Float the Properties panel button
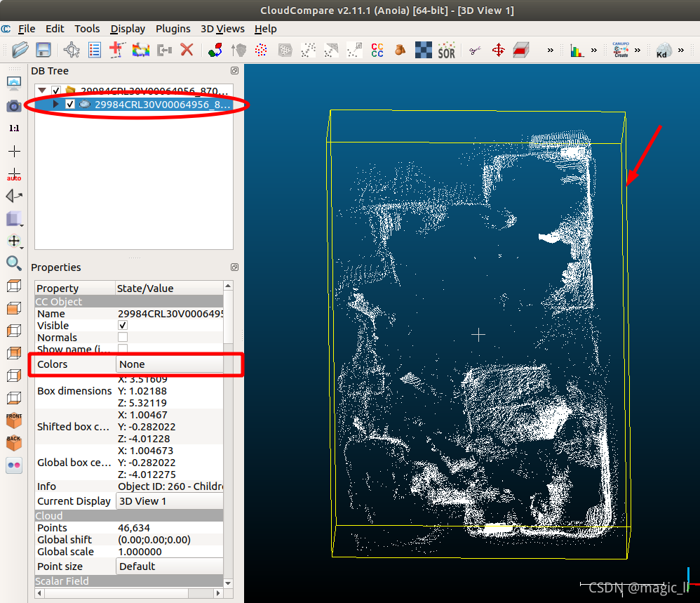700x603 pixels. (234, 267)
